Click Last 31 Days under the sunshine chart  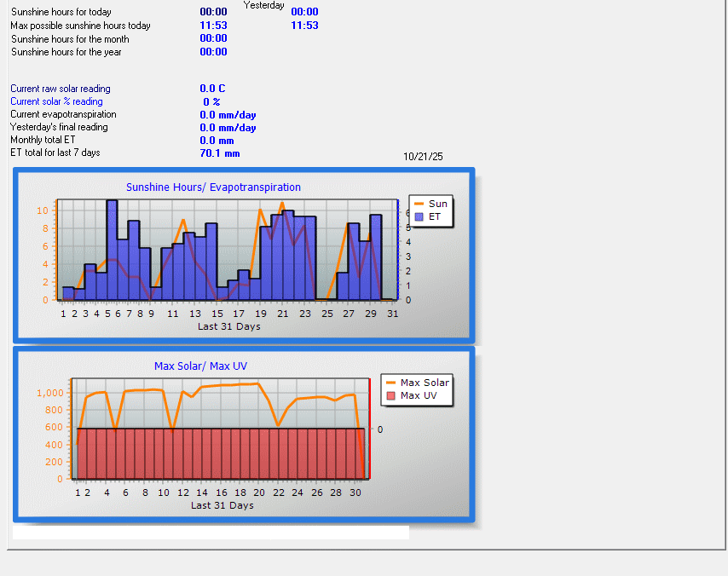(x=229, y=326)
